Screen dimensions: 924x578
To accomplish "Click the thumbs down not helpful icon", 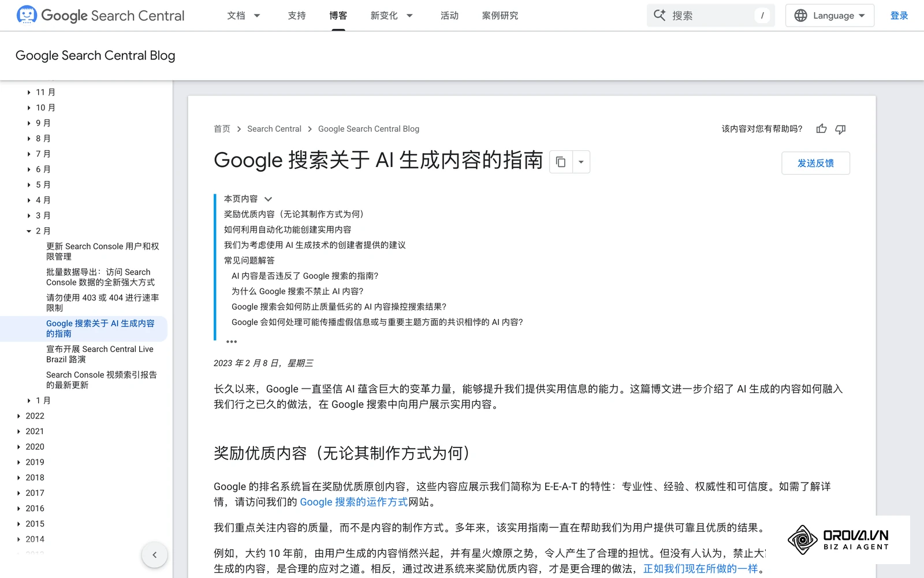I will pyautogui.click(x=840, y=129).
